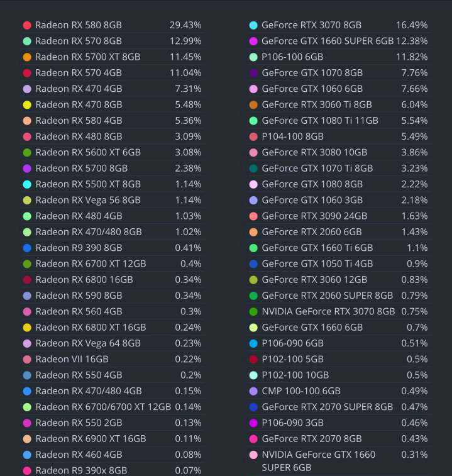Click the CMP 100-100 6GB label

301,391
